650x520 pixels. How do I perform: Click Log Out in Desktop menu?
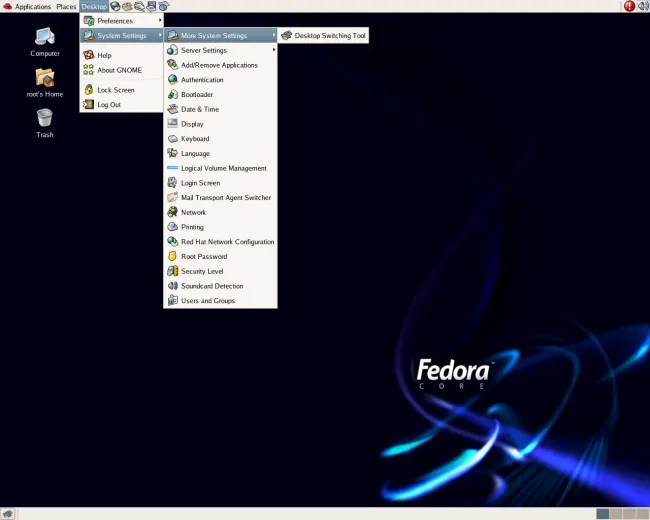pos(108,104)
